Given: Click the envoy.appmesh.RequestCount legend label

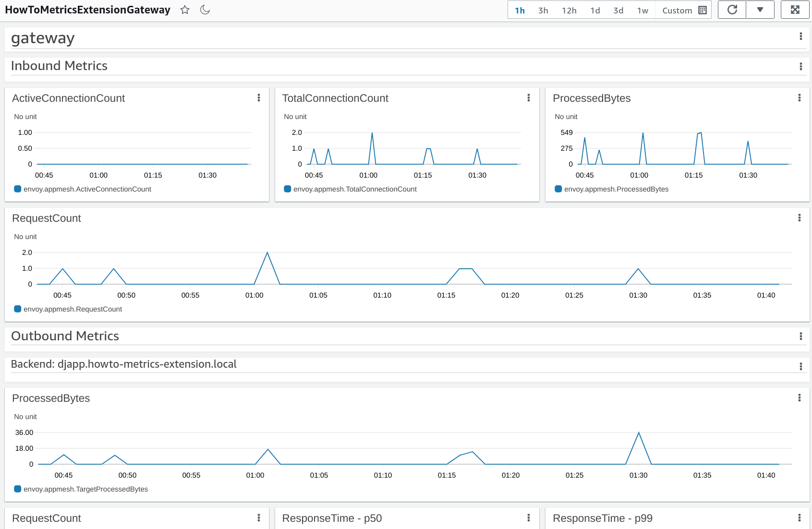Looking at the screenshot, I should click(x=73, y=309).
